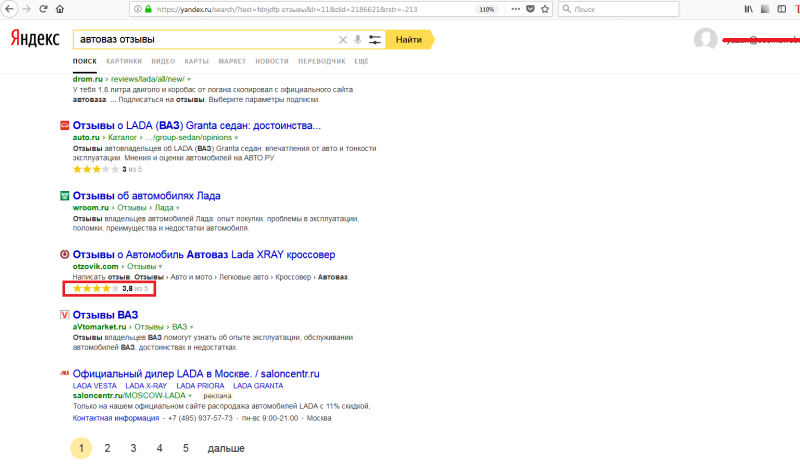This screenshot has height=469, width=800.
Task: Click the current page 1 indicator
Action: coord(81,448)
